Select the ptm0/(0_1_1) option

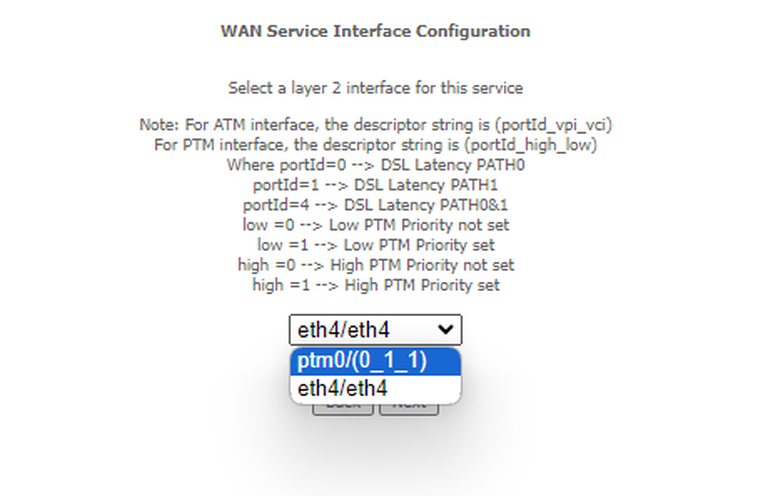tap(375, 361)
